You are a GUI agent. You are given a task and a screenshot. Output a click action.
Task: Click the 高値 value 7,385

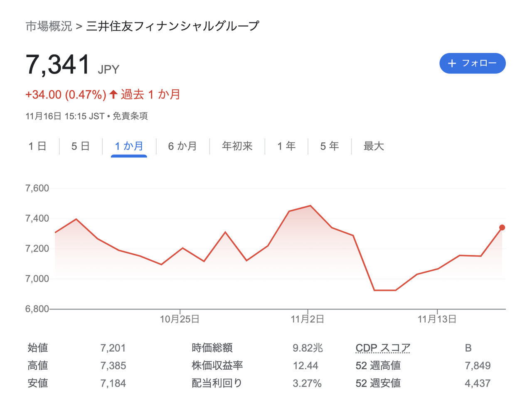[x=113, y=366]
